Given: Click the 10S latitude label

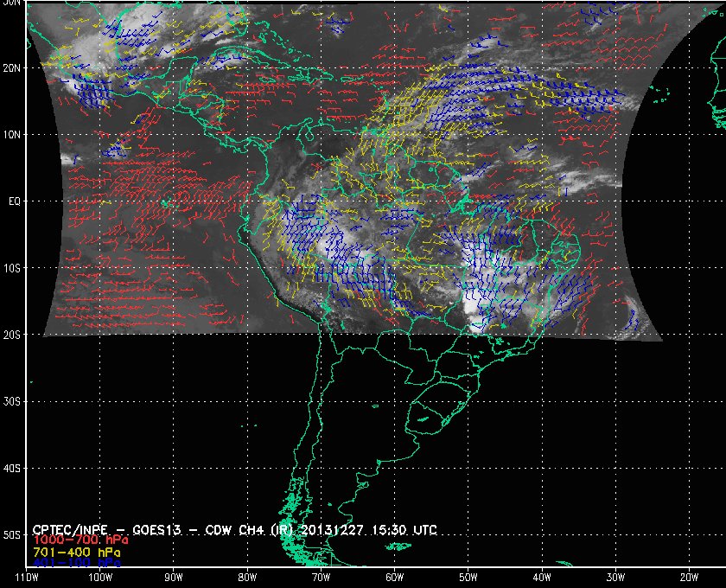Looking at the screenshot, I should click(x=11, y=268).
